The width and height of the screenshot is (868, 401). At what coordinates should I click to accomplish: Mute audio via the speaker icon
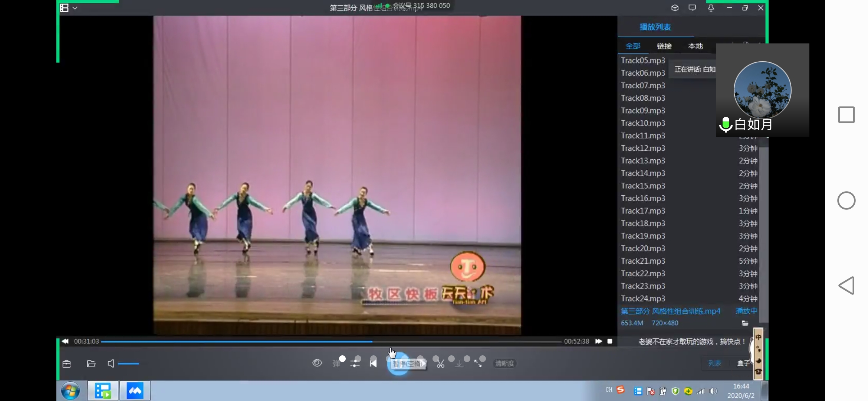tap(111, 363)
